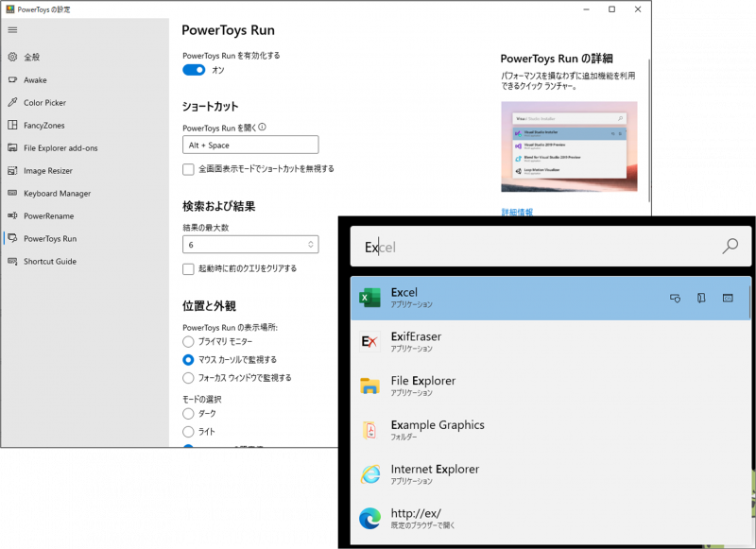
Task: Minimize the PowerToys settings window
Action: click(586, 9)
